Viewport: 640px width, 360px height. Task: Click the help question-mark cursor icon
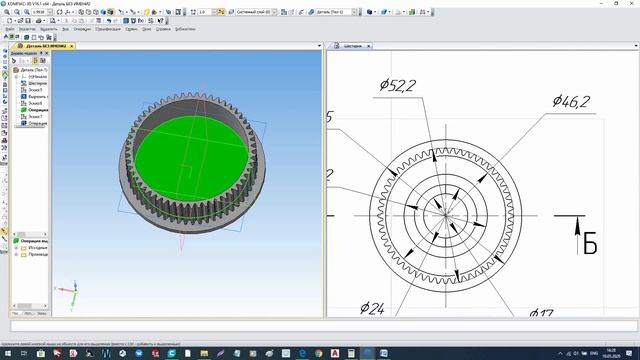point(160,21)
